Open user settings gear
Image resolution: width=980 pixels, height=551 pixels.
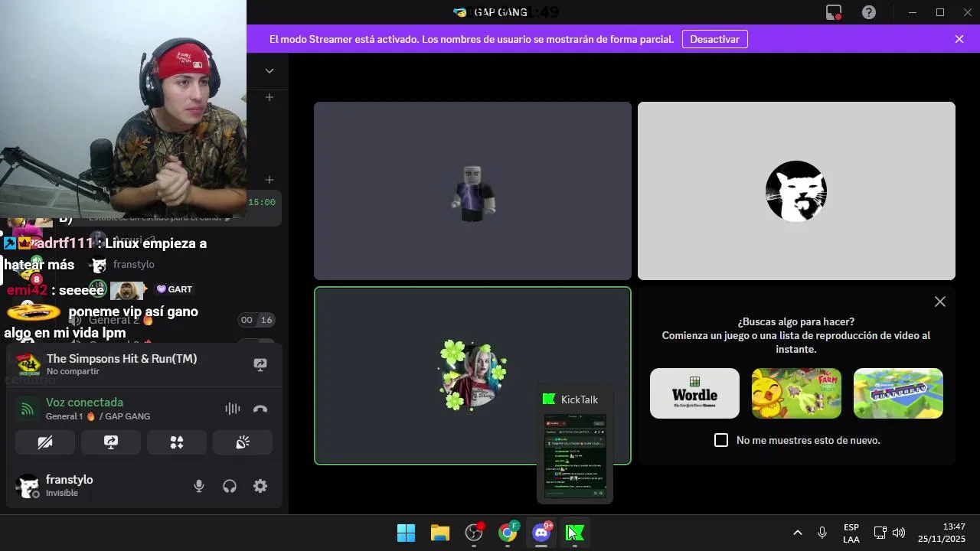point(260,486)
